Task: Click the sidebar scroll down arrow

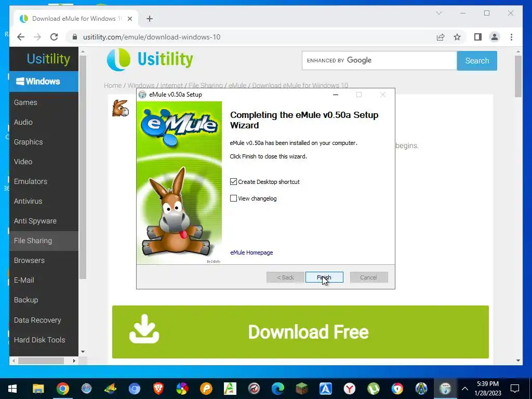Action: pyautogui.click(x=83, y=352)
